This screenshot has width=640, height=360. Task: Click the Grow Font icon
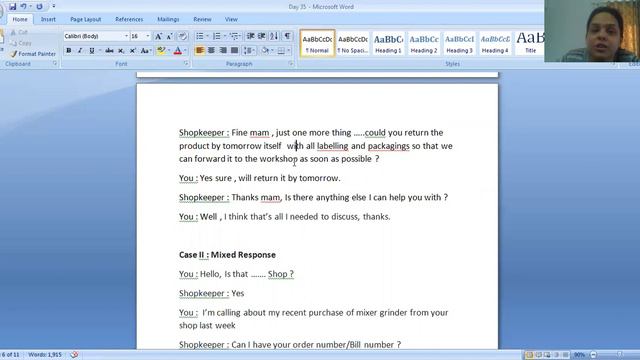point(158,36)
